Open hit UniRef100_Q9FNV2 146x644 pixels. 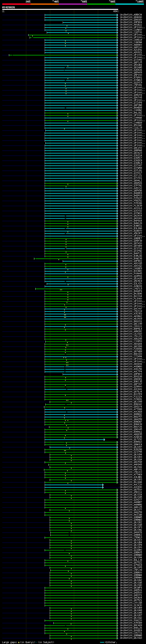pyautogui.click(x=131, y=261)
